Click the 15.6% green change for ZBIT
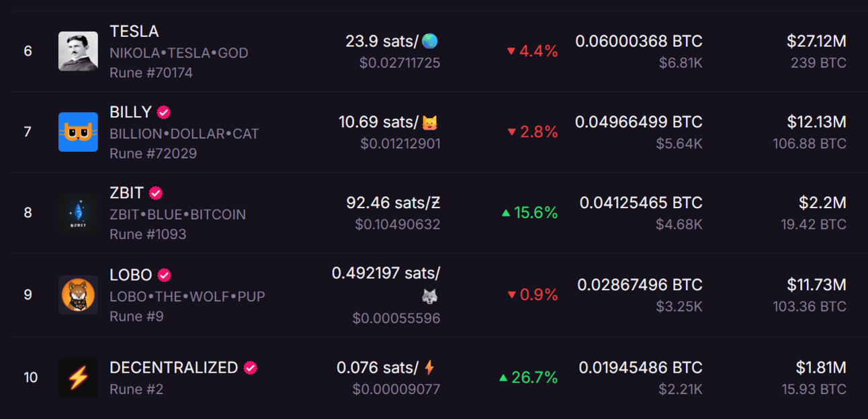The width and height of the screenshot is (868, 419). (x=530, y=213)
